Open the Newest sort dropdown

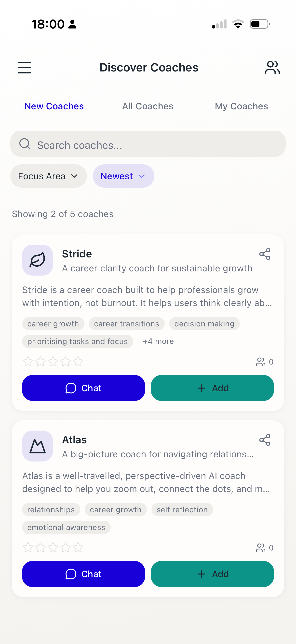click(123, 176)
